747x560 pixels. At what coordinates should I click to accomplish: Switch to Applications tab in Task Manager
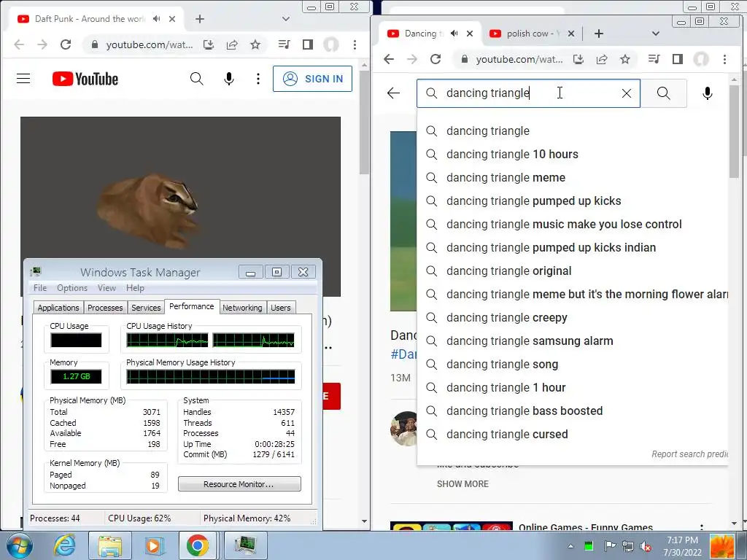pyautogui.click(x=58, y=308)
